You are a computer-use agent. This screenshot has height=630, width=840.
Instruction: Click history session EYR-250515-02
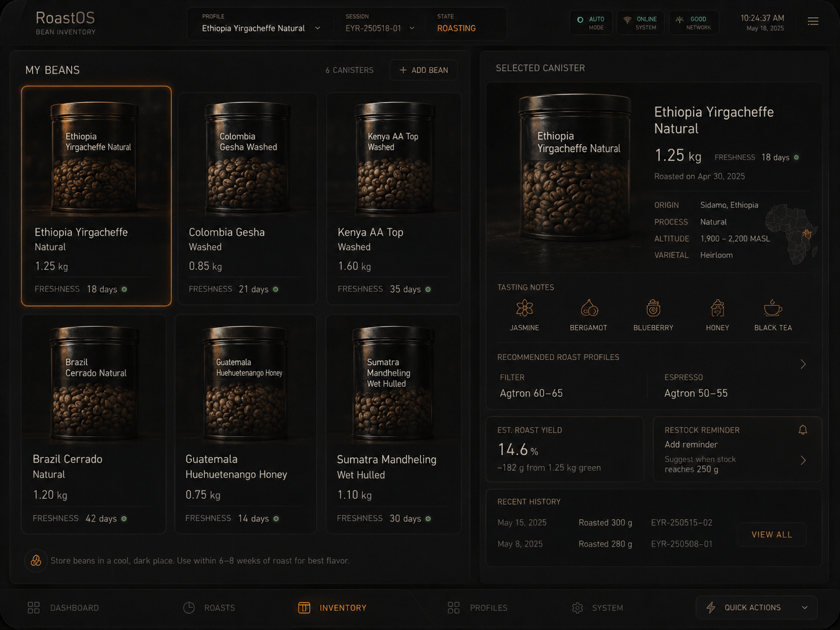click(682, 523)
